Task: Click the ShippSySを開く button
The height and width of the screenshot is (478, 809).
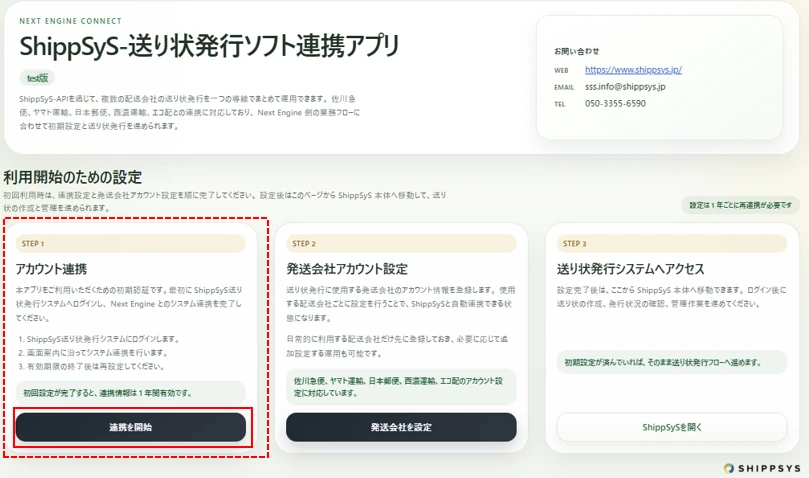Action: (672, 427)
